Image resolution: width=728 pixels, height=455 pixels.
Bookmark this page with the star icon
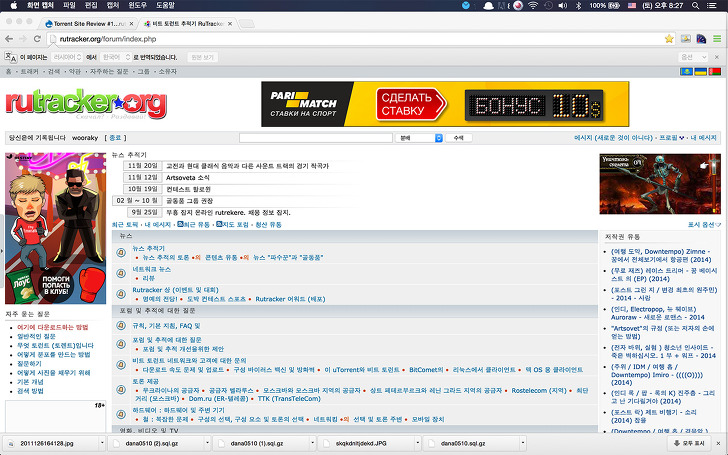[668, 38]
